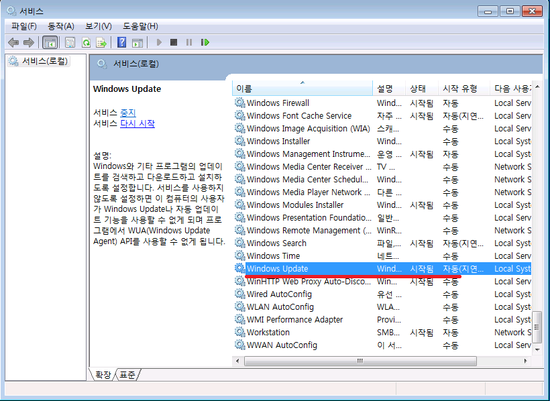Toggle the action pane toolbar icon
Image resolution: width=550 pixels, height=401 pixels.
[x=137, y=42]
